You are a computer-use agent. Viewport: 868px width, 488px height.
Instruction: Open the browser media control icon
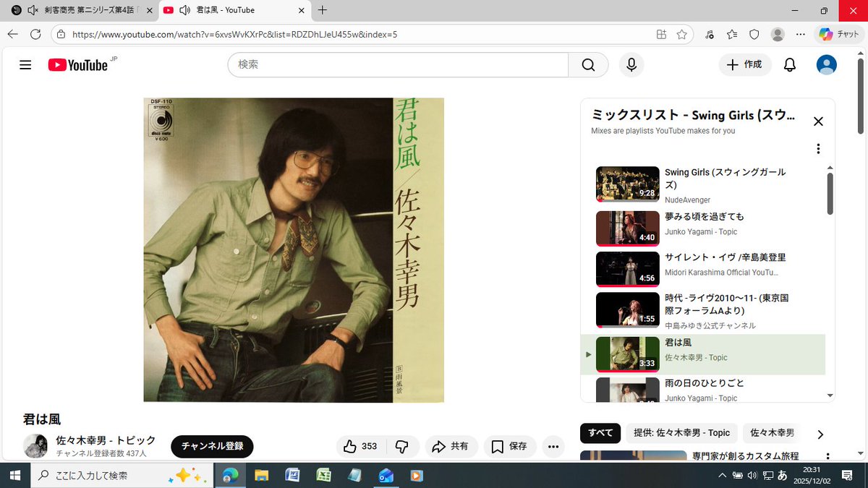(710, 34)
